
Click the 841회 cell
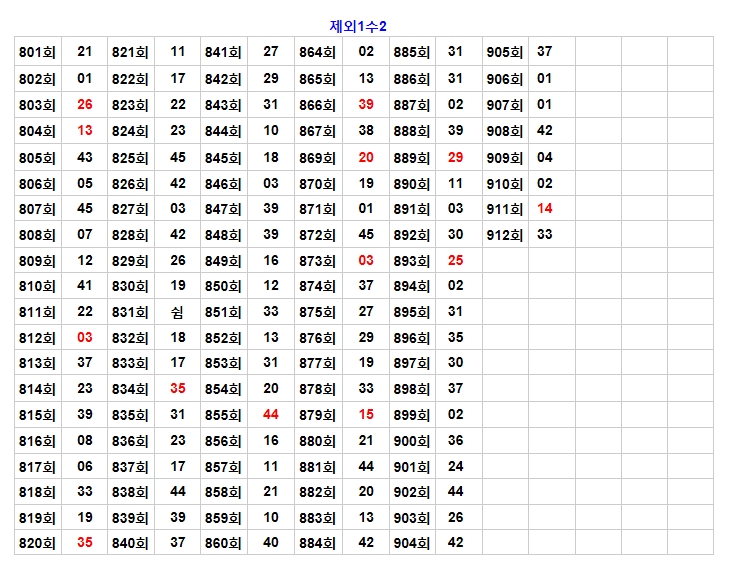(224, 52)
